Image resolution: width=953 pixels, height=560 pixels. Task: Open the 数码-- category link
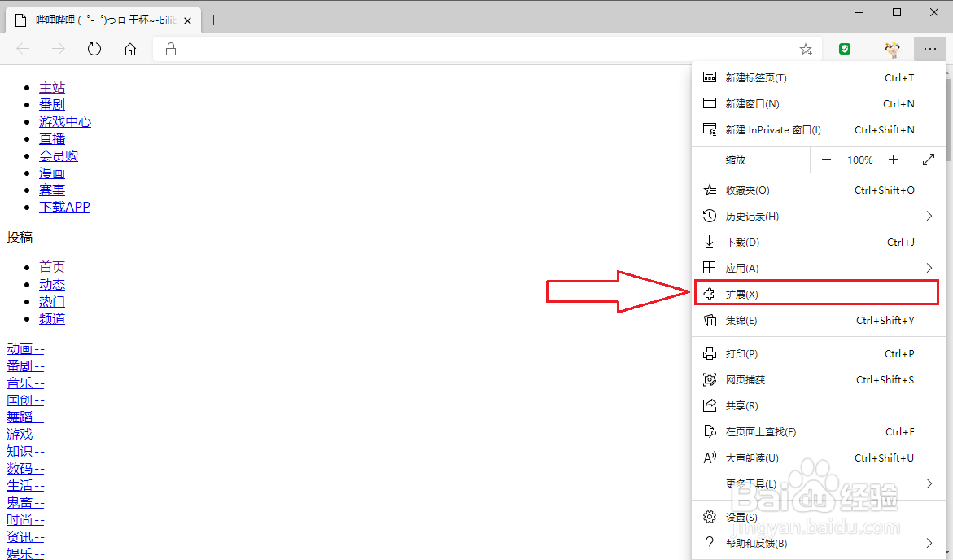(25, 469)
